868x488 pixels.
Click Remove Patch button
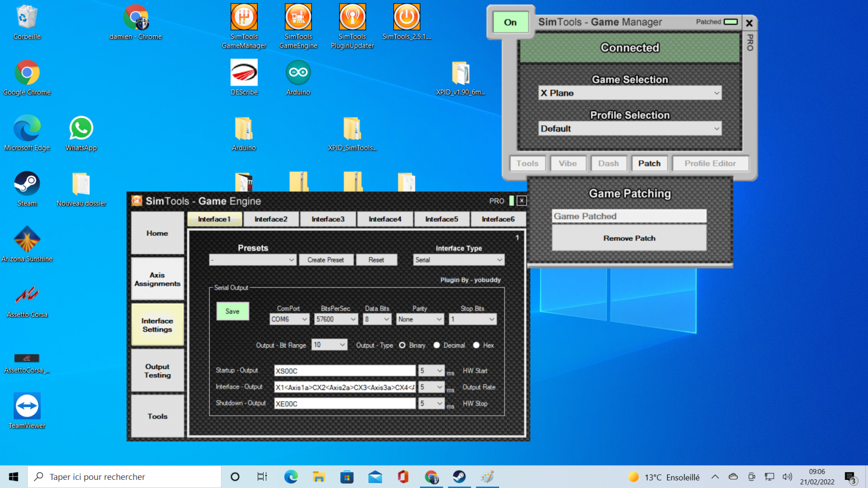[629, 238]
